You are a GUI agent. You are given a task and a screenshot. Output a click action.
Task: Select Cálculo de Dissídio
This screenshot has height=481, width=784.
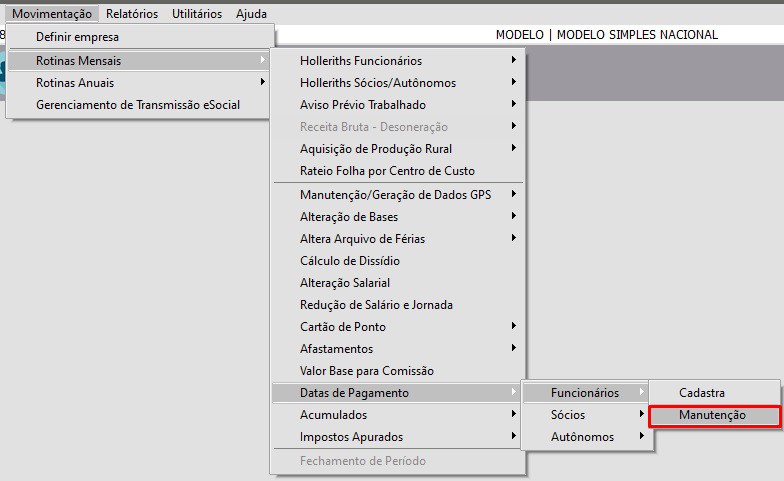[350, 261]
